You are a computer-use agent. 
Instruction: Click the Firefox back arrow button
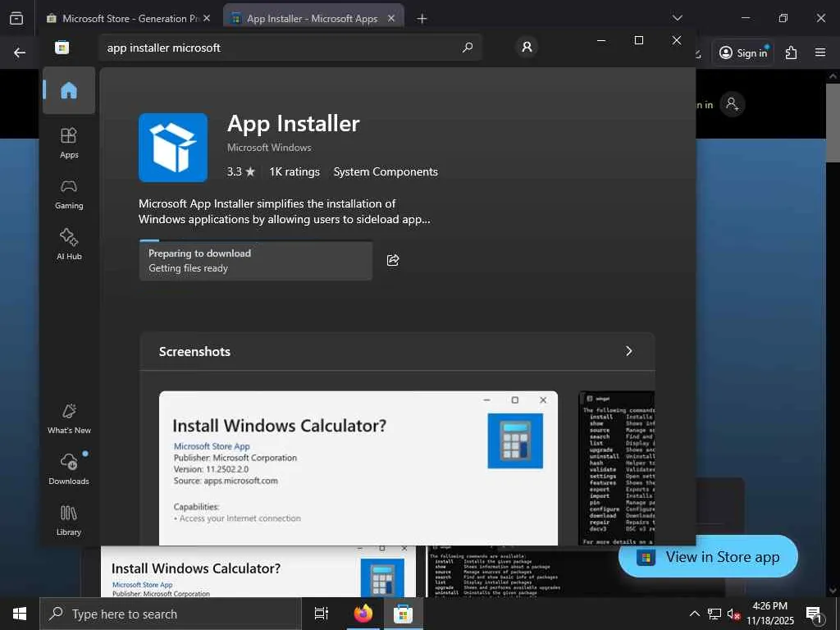pyautogui.click(x=20, y=52)
